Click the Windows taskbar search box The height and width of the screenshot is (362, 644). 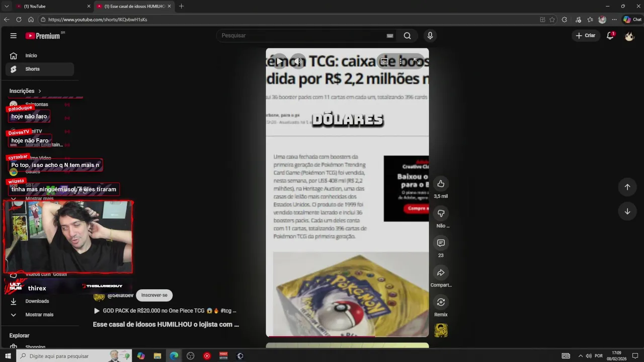(74, 356)
